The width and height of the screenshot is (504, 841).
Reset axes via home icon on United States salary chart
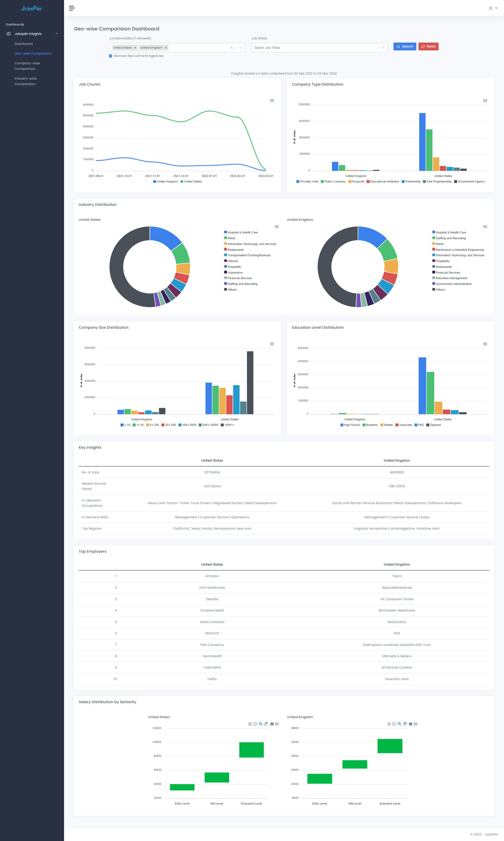click(272, 724)
